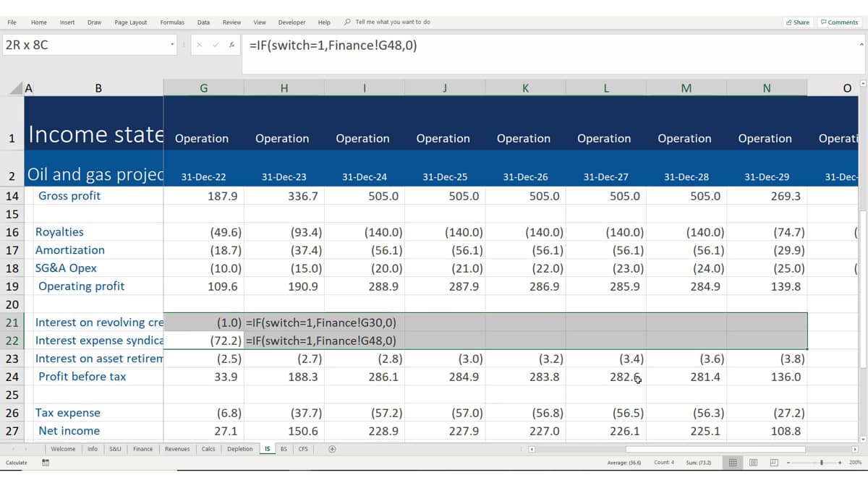Open the View ribbon tab
This screenshot has height=488, width=868.
tap(260, 22)
